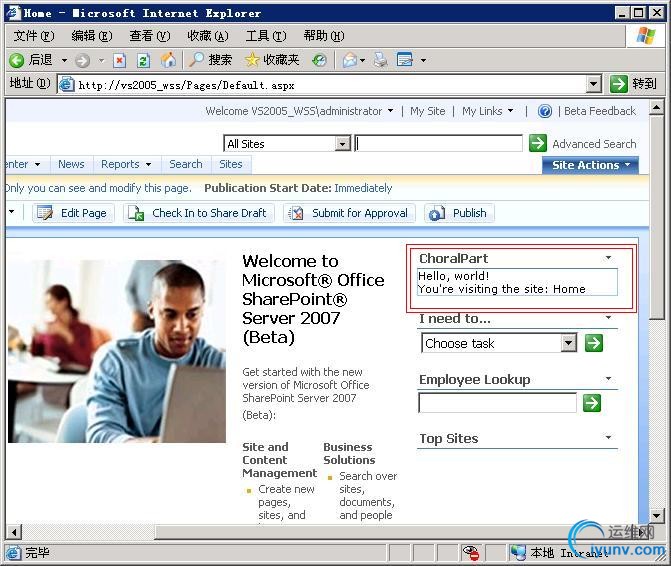Click green arrow next to Choose task

tap(594, 343)
